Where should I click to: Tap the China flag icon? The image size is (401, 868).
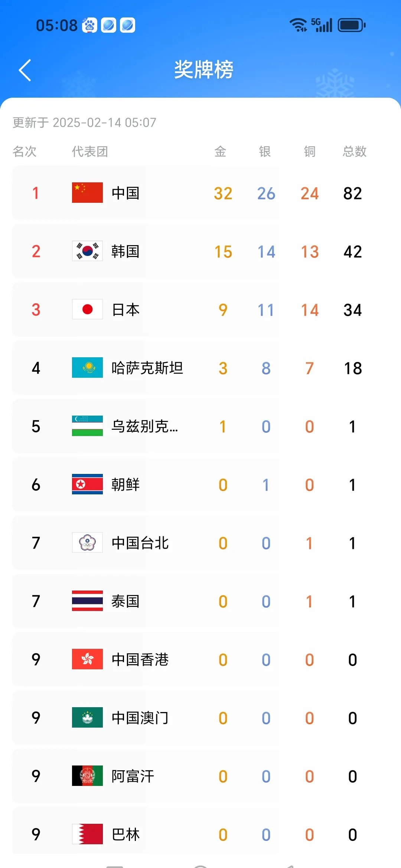pos(87,192)
